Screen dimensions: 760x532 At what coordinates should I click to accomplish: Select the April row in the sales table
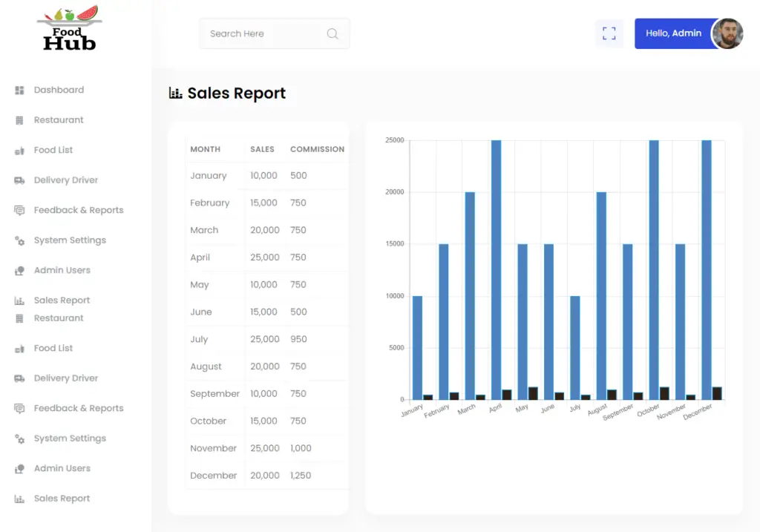[263, 257]
